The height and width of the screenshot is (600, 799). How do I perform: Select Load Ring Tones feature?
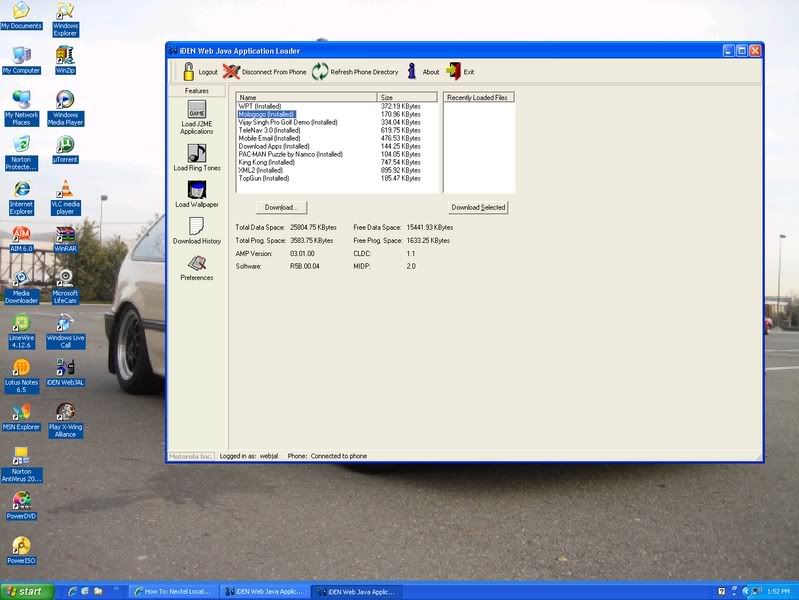tap(197, 153)
